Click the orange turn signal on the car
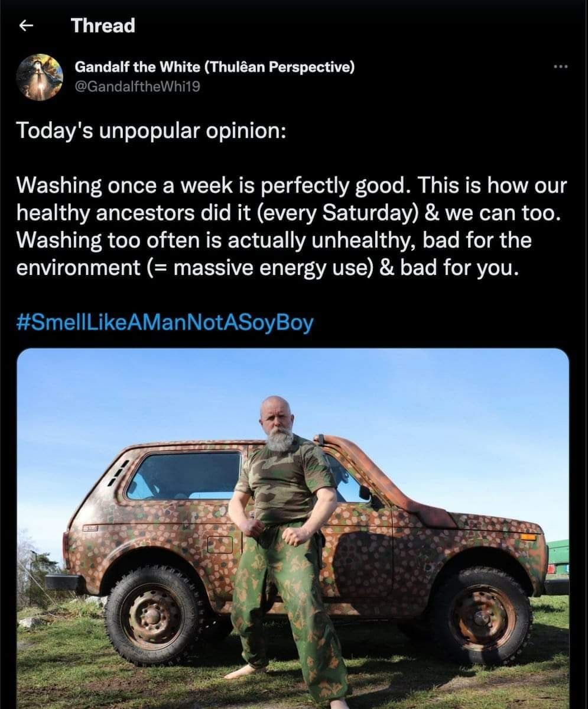 pyautogui.click(x=528, y=537)
